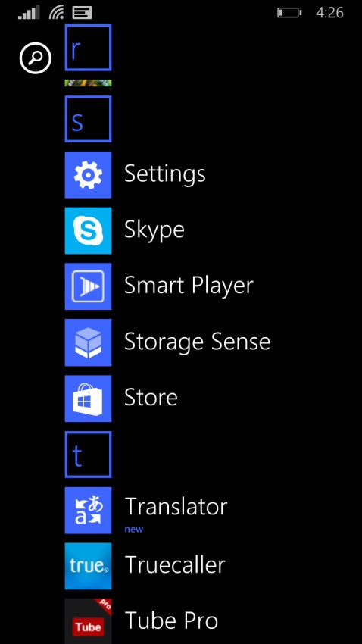Tap the Storage Sense label

point(198,342)
